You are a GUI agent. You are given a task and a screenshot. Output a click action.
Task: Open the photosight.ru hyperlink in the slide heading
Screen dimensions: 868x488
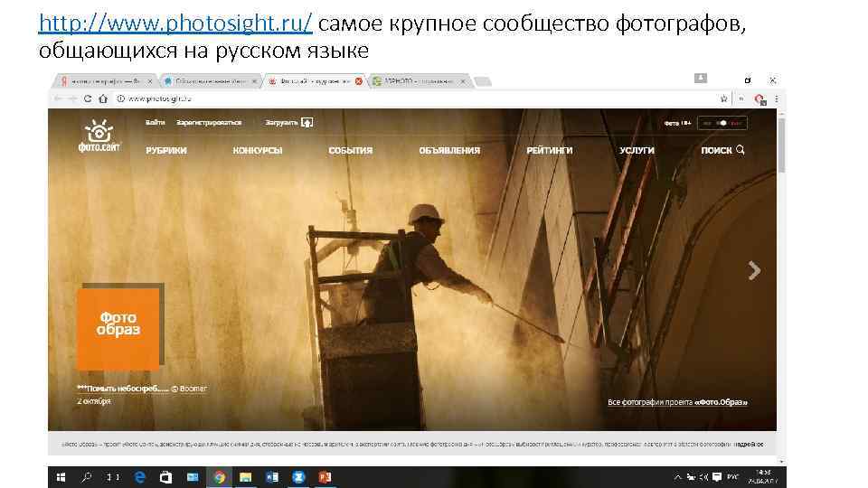coord(175,23)
